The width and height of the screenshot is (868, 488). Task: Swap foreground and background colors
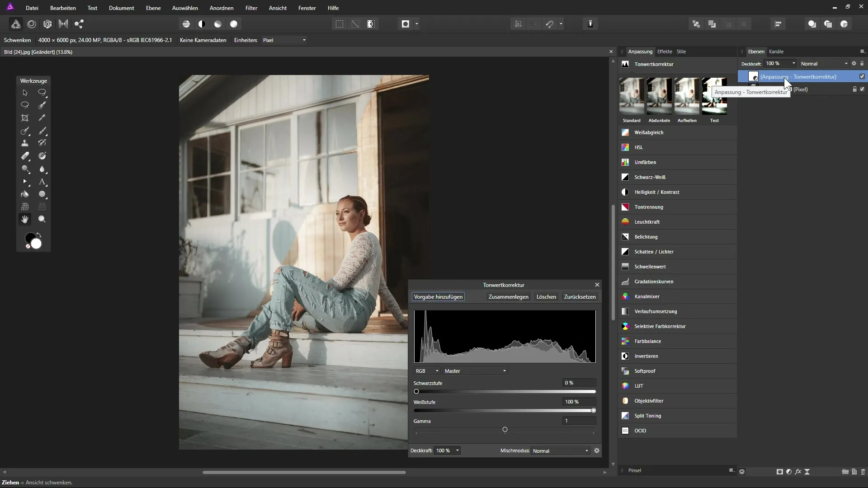click(39, 235)
